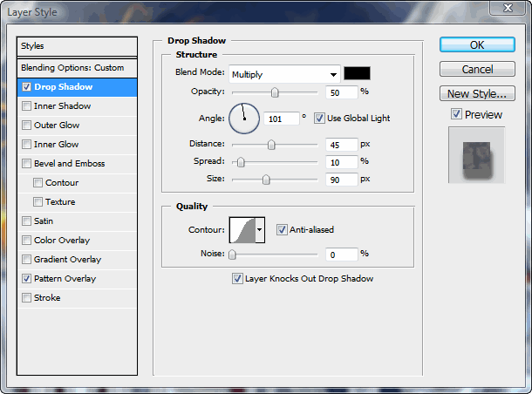
Task: Enable the Outer Glow checkbox
Action: pyautogui.click(x=26, y=126)
